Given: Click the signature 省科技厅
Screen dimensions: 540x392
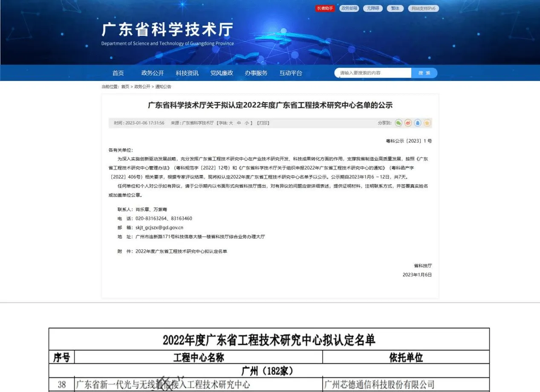Looking at the screenshot, I should coord(423,265).
